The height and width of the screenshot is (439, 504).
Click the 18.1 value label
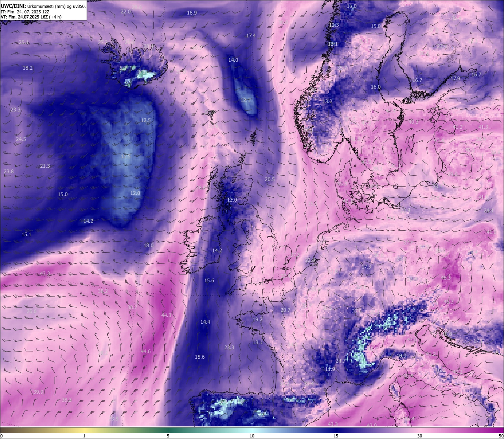[258, 343]
